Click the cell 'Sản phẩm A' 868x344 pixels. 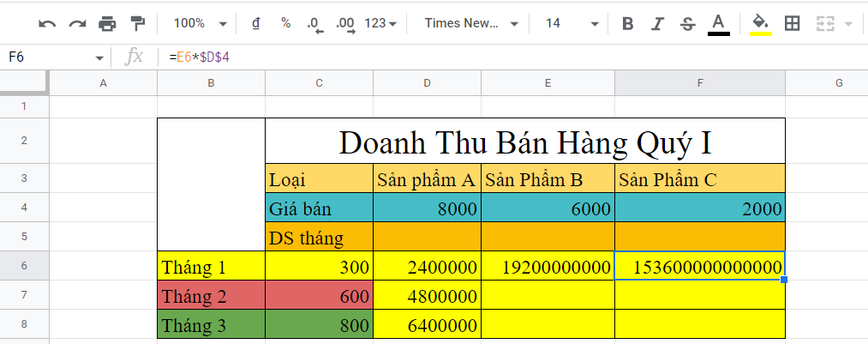click(x=427, y=178)
